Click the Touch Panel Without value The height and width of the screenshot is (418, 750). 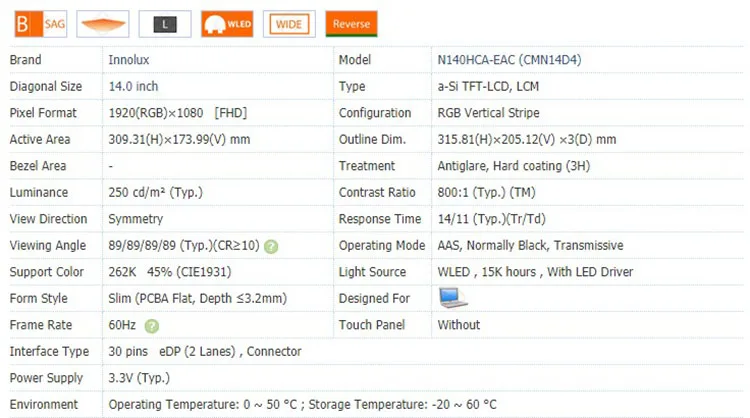click(x=459, y=325)
